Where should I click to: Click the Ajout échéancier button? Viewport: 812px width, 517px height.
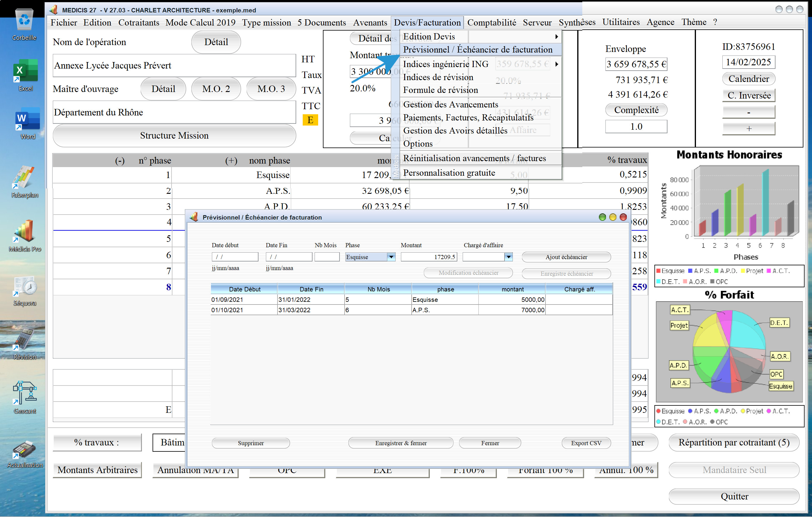coord(566,257)
